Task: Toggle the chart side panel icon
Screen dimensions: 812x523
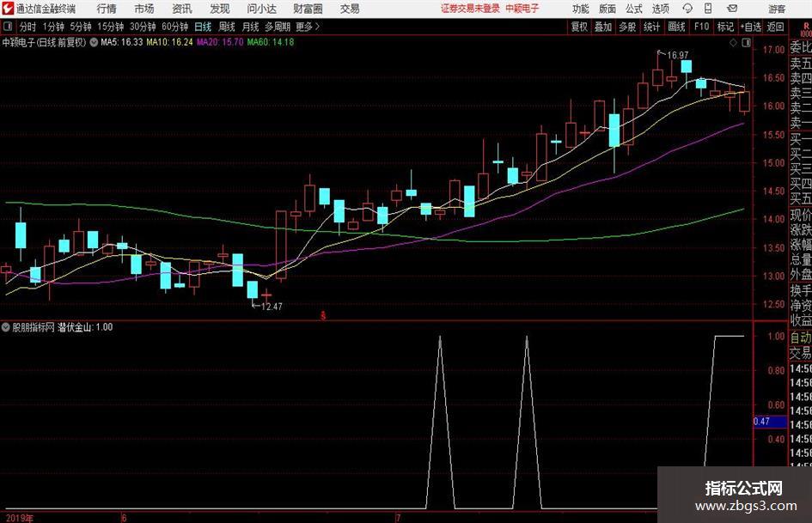Action: tap(746, 43)
